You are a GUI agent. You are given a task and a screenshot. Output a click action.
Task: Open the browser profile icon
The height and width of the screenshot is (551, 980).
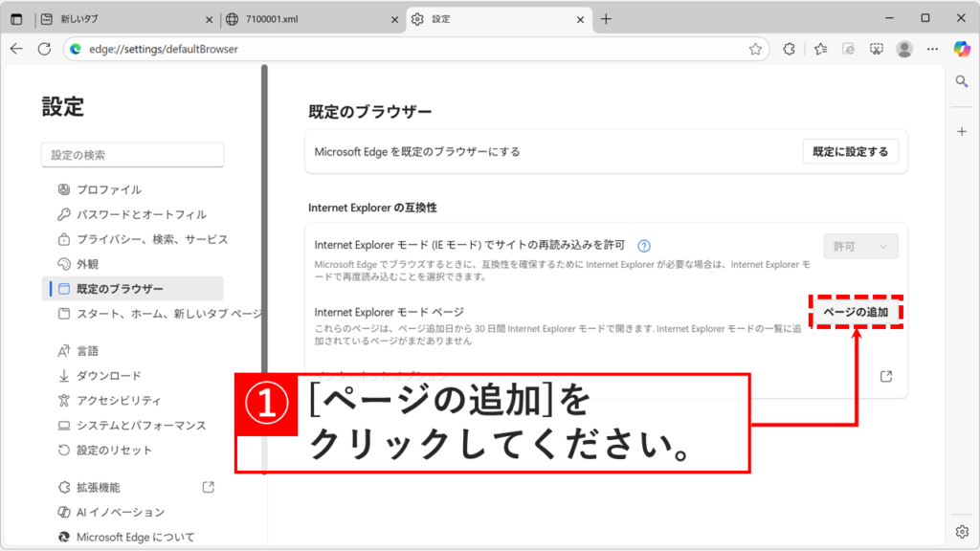[904, 49]
